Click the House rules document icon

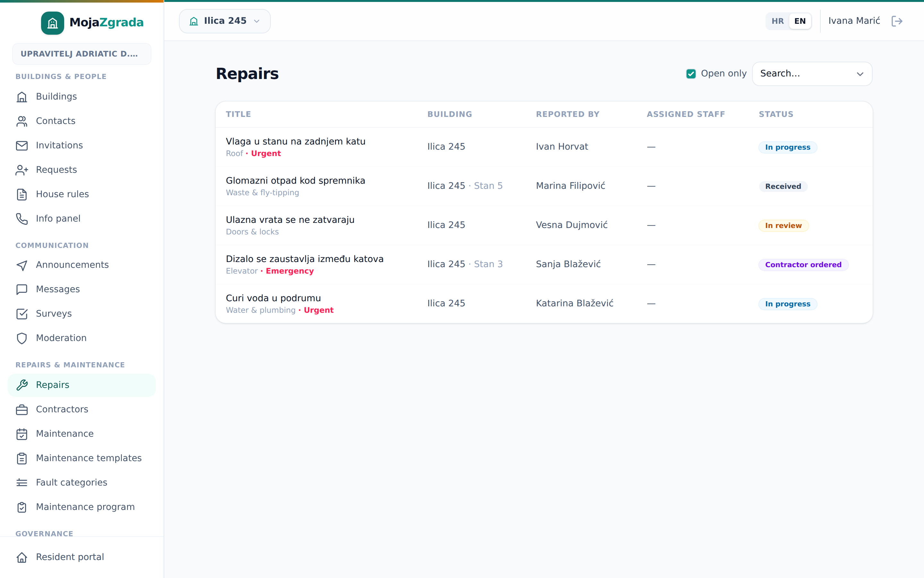(x=22, y=195)
